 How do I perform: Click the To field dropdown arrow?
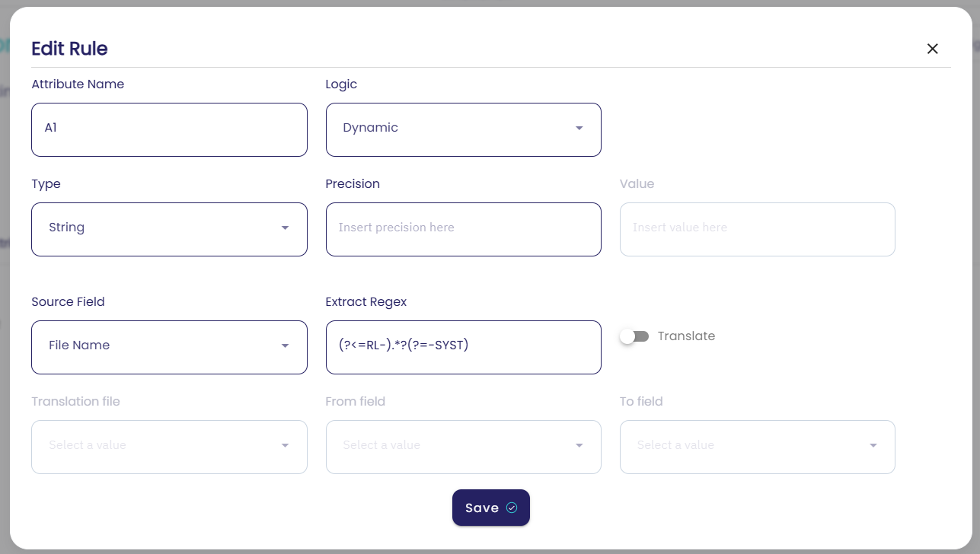point(873,446)
